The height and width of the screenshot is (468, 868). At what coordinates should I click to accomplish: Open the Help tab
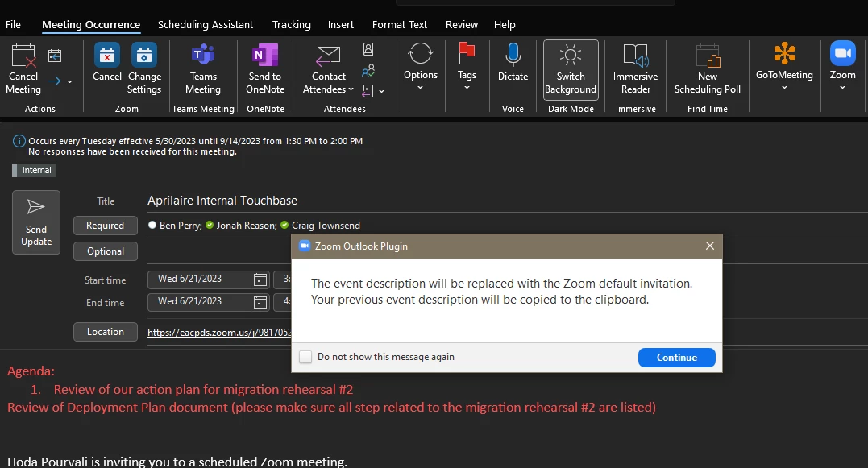(x=505, y=24)
